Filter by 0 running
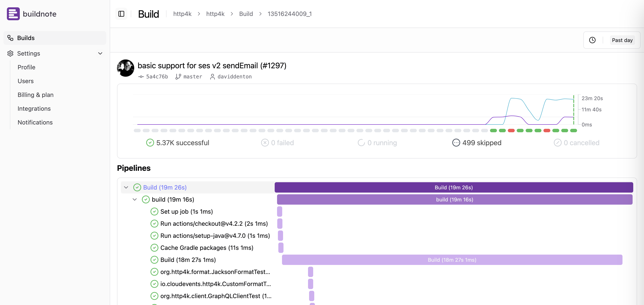This screenshot has width=644, height=305. (x=377, y=143)
